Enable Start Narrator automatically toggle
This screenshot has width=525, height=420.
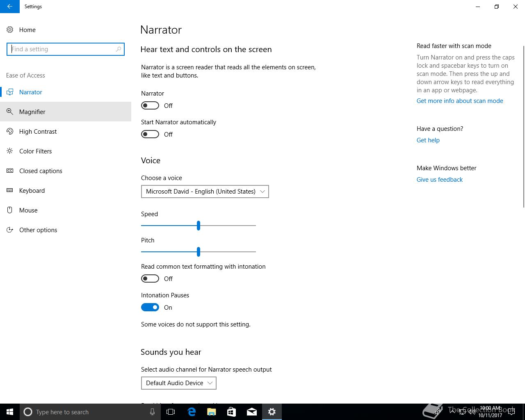(x=150, y=134)
